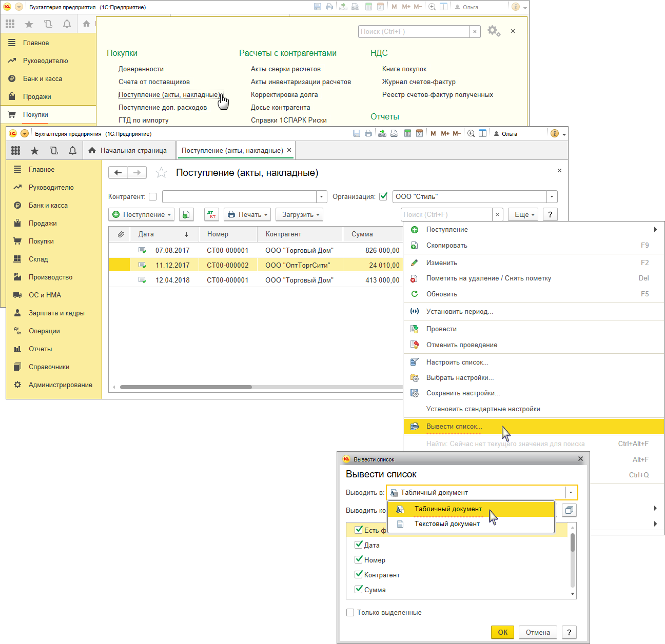665x644 pixels.
Task: Open Администрирование section in front sidebar
Action: pyautogui.click(x=61, y=385)
